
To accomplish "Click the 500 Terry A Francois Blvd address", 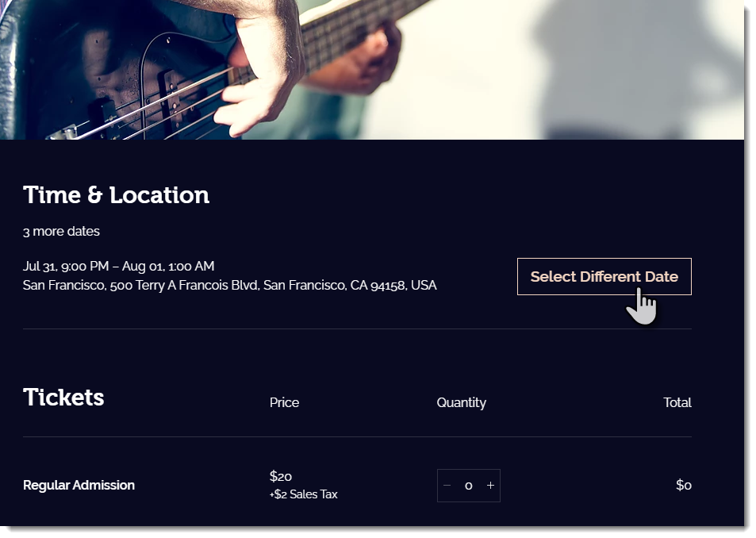I will (x=229, y=285).
